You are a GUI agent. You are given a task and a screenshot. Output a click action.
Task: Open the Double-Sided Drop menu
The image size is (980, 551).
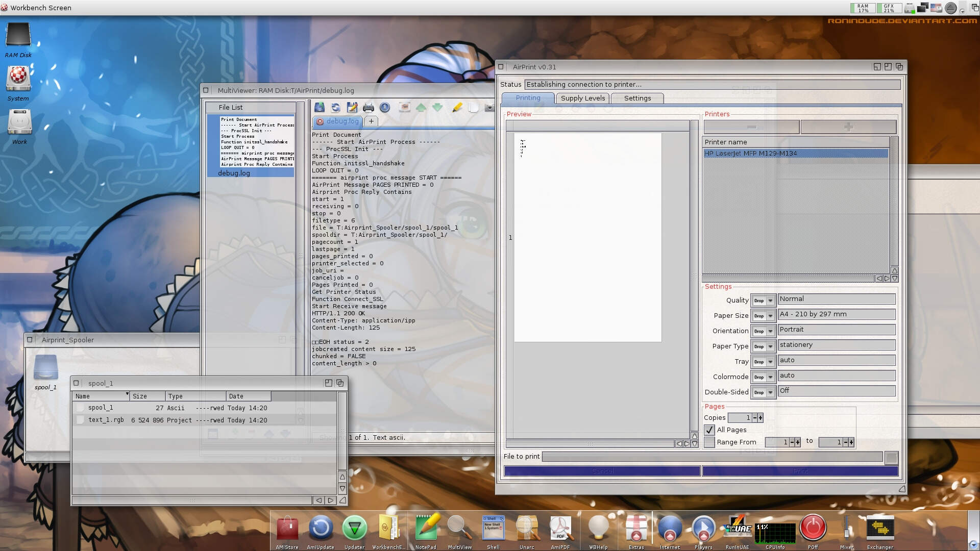pyautogui.click(x=763, y=392)
